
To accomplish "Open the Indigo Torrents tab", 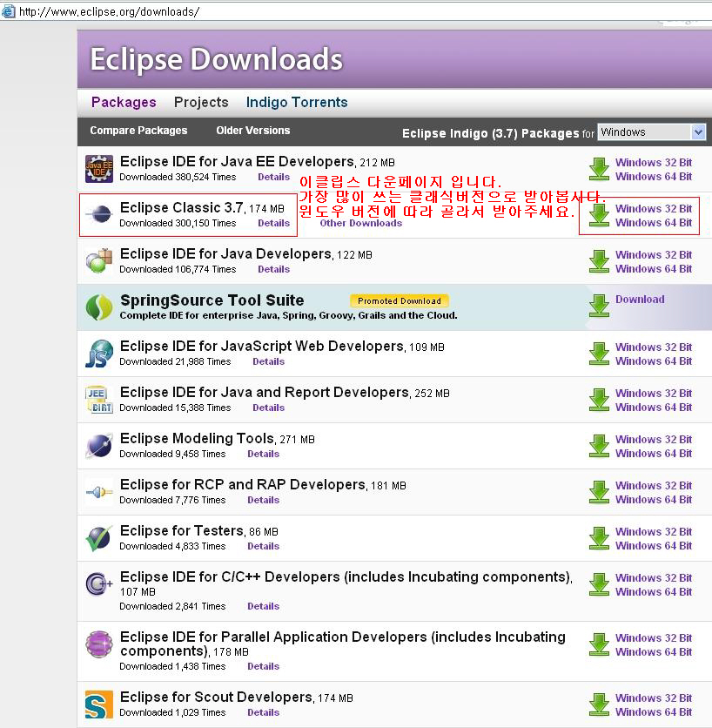I will (x=297, y=102).
